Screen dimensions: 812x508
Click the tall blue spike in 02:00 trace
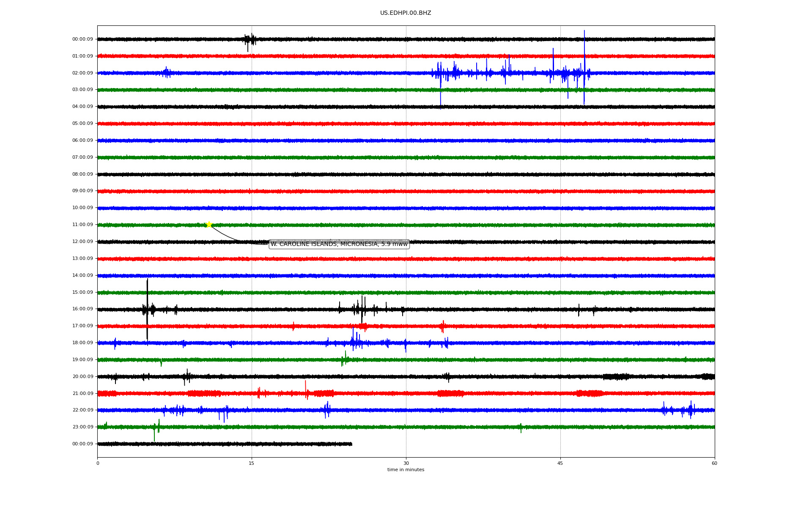click(584, 63)
